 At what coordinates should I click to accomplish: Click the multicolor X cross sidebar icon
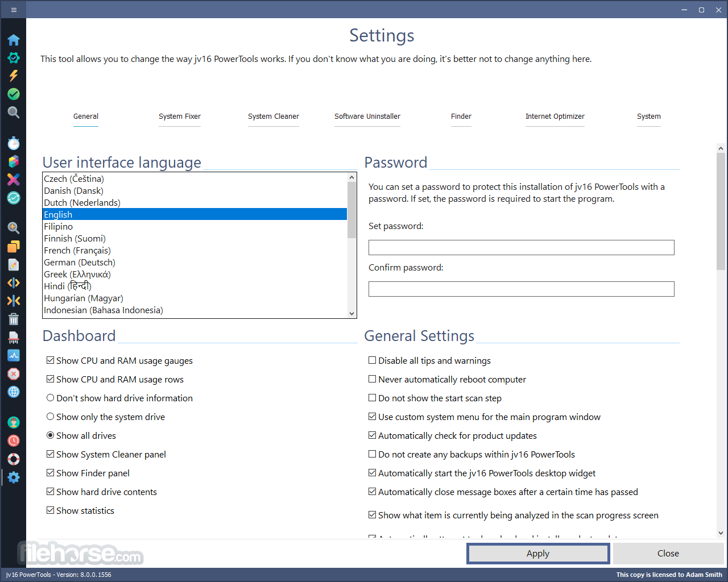coord(14,180)
